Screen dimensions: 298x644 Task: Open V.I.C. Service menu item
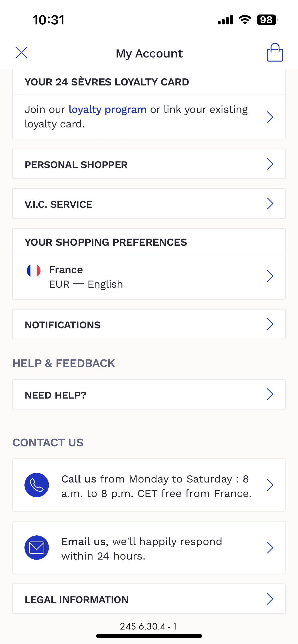tap(149, 203)
